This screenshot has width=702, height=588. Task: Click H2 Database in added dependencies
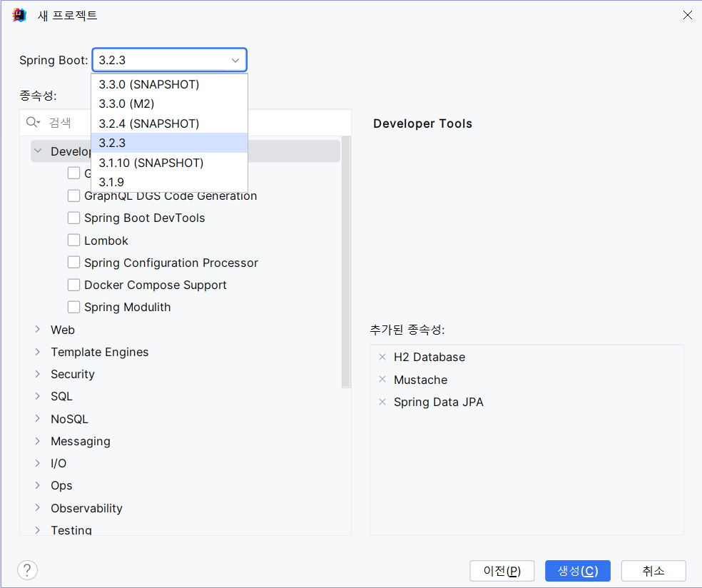[x=429, y=357]
